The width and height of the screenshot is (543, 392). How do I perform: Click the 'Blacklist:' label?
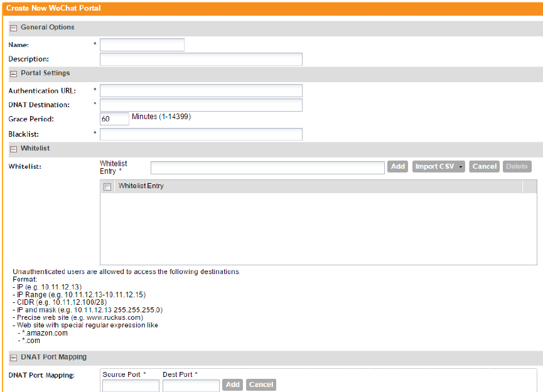tap(24, 134)
